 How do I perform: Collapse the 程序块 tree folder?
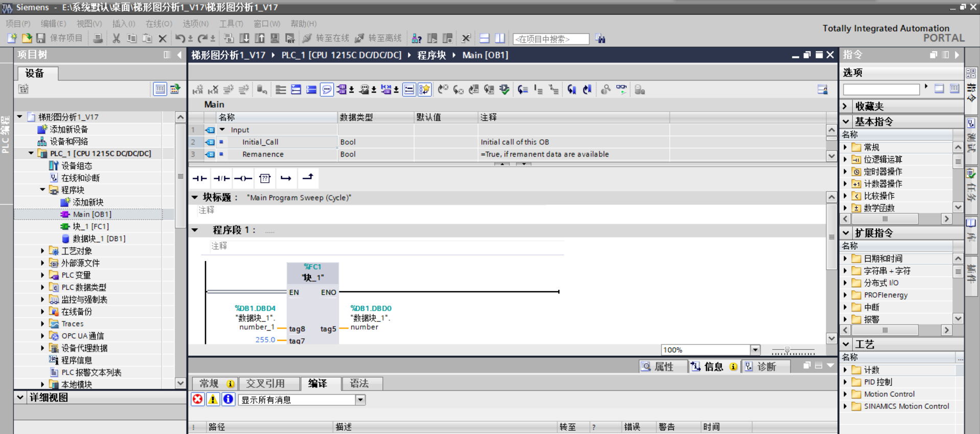42,189
